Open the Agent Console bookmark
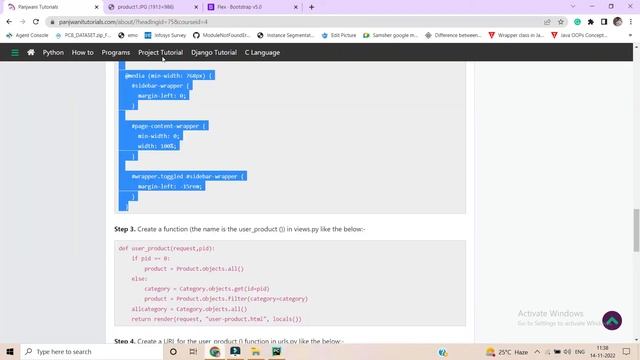Viewport: 640px width, 360px height. pyautogui.click(x=27, y=36)
